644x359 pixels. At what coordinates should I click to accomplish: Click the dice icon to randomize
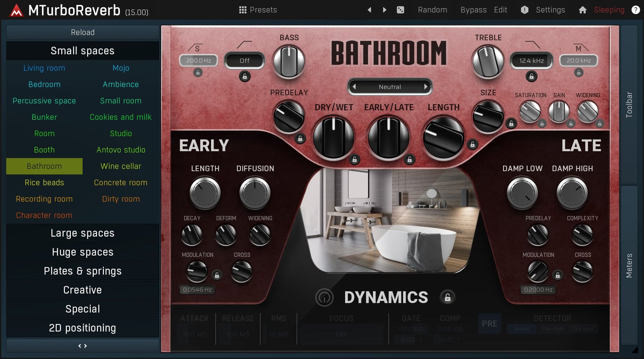[400, 10]
